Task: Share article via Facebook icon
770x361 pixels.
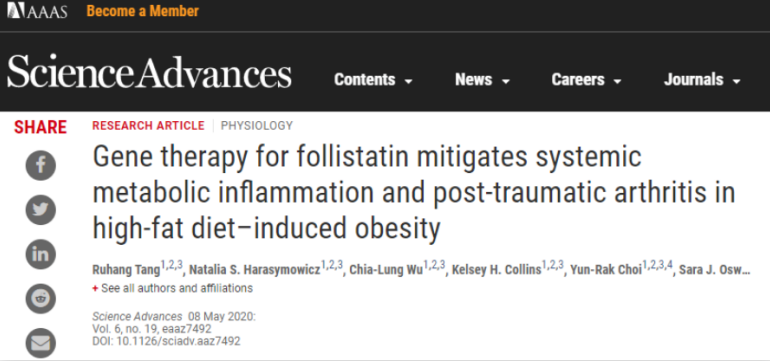Action: click(x=40, y=166)
